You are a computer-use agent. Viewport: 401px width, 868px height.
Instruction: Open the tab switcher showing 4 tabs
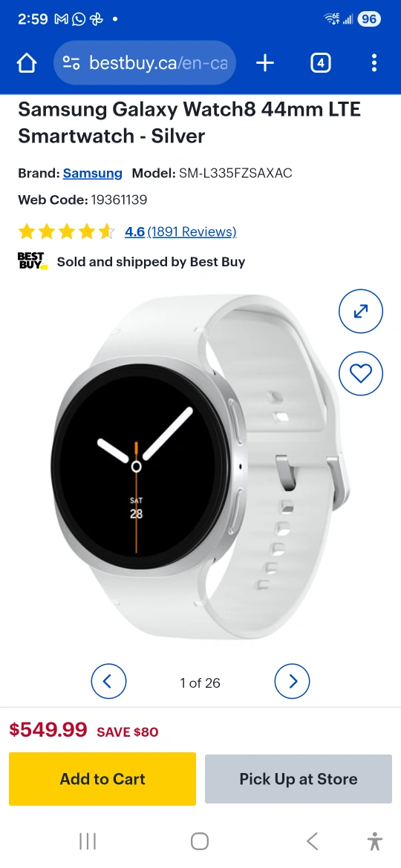320,63
